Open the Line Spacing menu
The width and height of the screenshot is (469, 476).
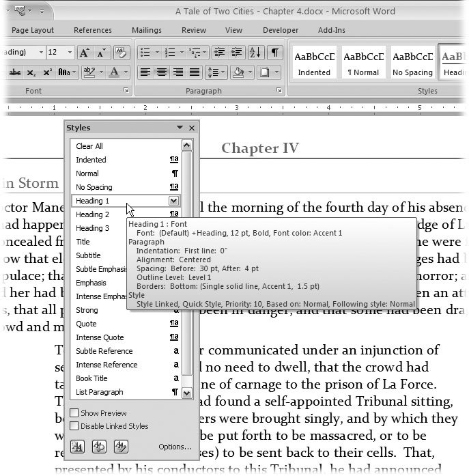216,72
